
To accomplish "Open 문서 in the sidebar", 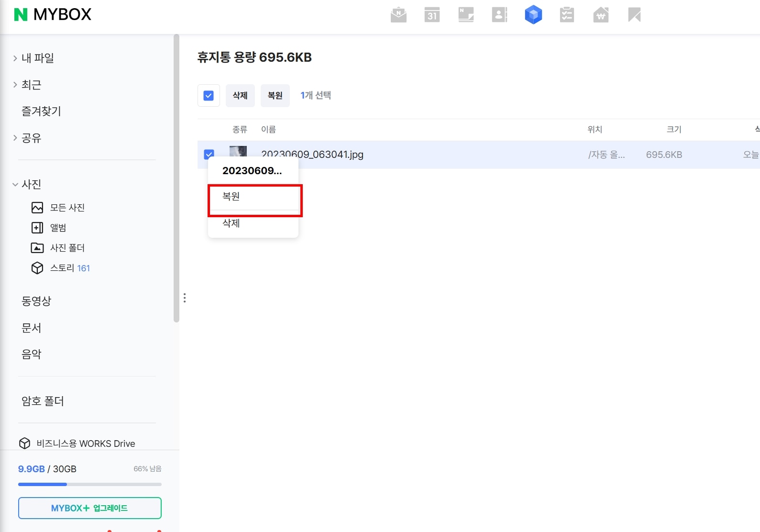I will click(x=32, y=328).
